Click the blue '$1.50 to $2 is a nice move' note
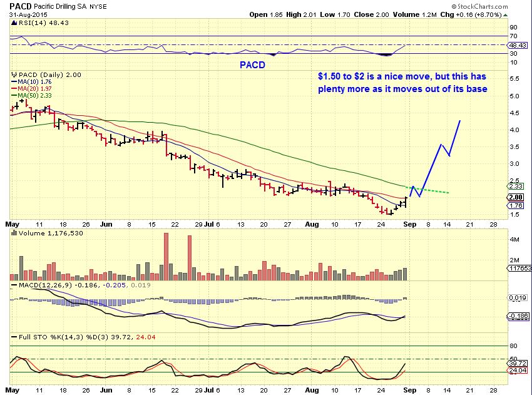The image size is (532, 395). click(x=402, y=83)
